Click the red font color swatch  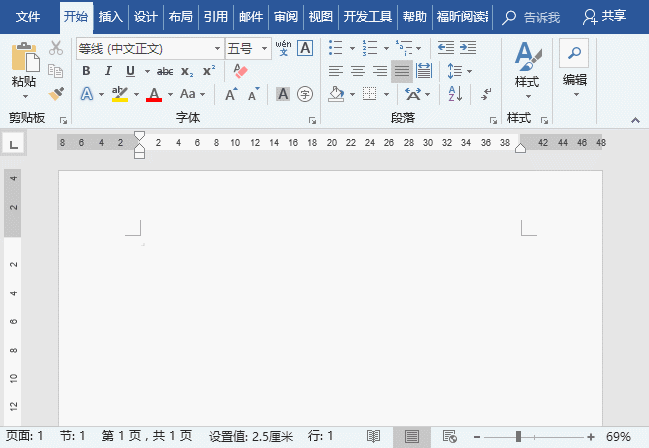153,94
